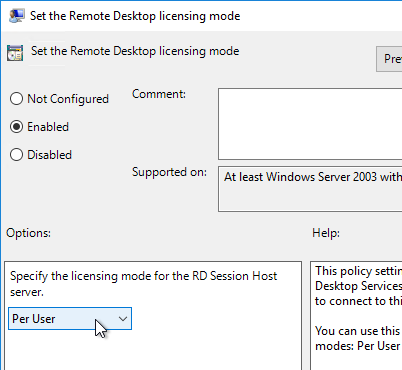The image size is (402, 370).
Task: Open the Per User licensing mode dropdown
Action: (x=70, y=319)
